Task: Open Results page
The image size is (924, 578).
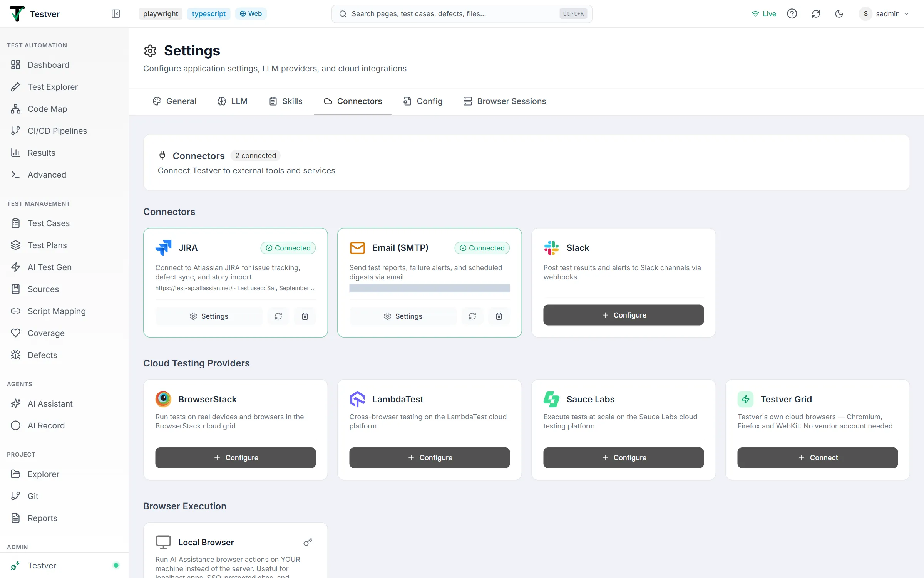Action: click(64, 153)
